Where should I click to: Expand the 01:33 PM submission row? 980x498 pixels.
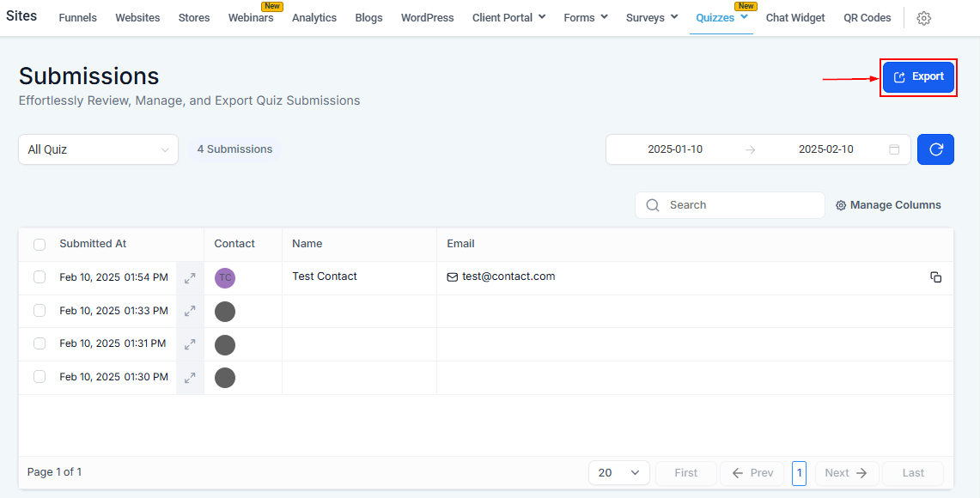(190, 311)
